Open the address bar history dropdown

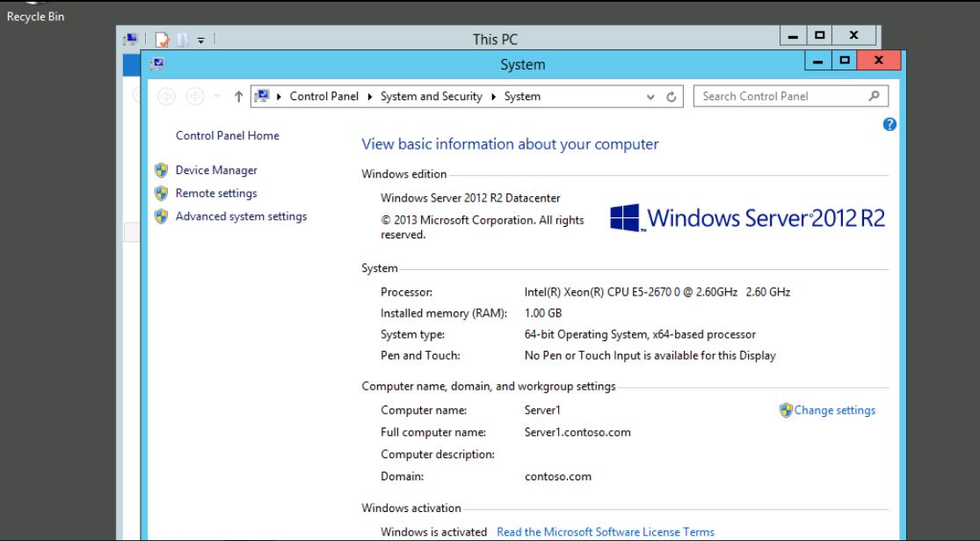pos(650,97)
